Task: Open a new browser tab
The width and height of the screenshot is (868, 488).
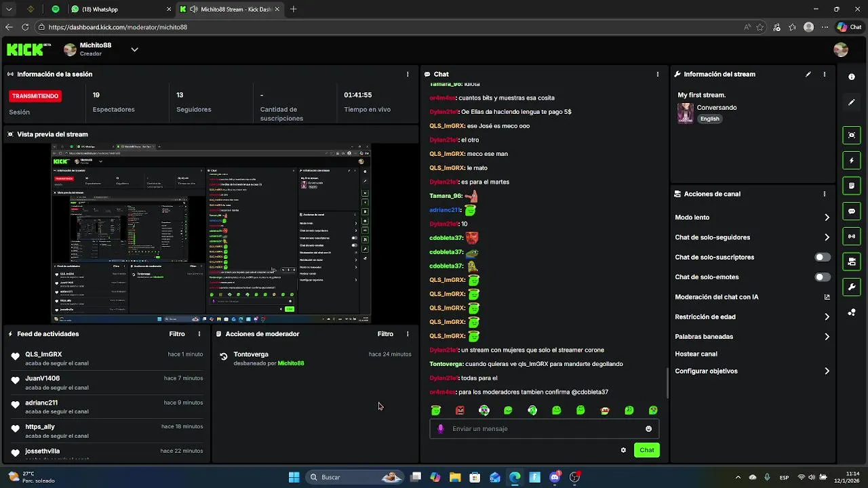Action: 293,9
